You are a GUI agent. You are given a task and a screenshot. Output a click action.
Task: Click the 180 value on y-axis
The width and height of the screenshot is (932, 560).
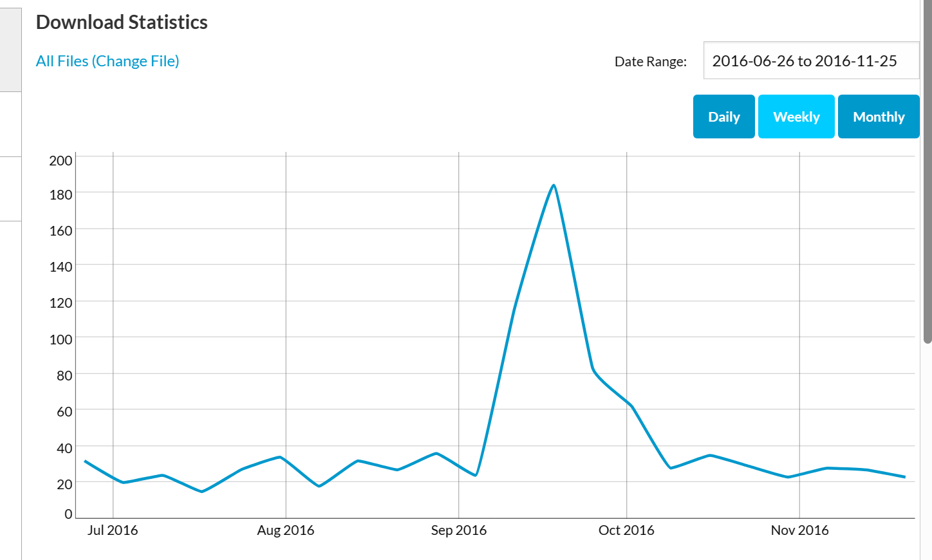pos(61,194)
